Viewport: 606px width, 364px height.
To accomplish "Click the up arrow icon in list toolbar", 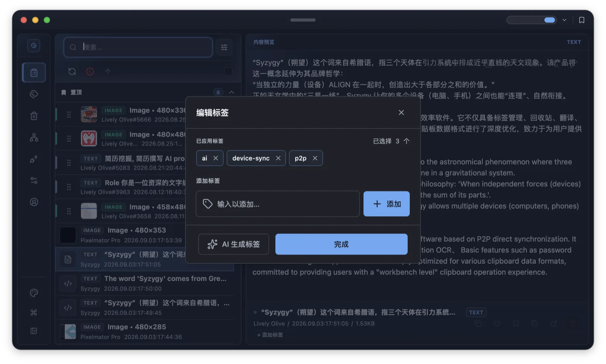I will click(108, 72).
